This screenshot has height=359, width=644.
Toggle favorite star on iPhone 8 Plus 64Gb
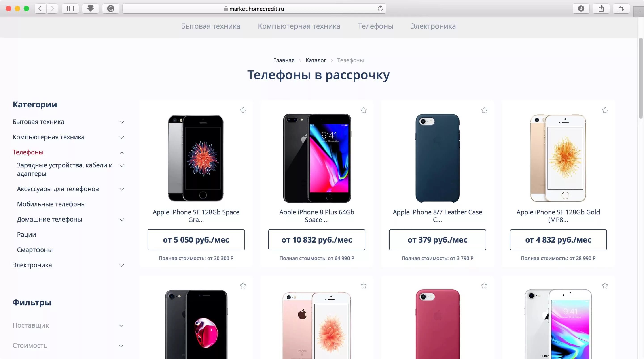pyautogui.click(x=364, y=110)
